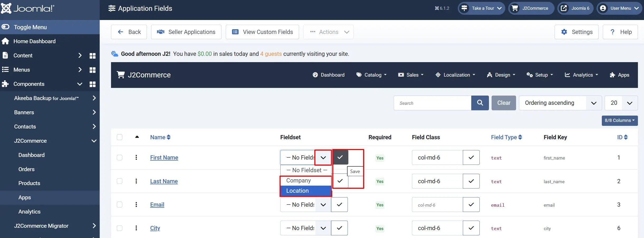Toggle Required status Yes for Last Name
The width and height of the screenshot is (644, 238).
point(380,181)
